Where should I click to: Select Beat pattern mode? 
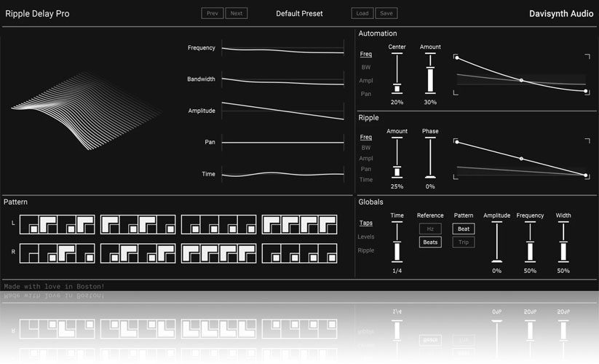coord(464,229)
